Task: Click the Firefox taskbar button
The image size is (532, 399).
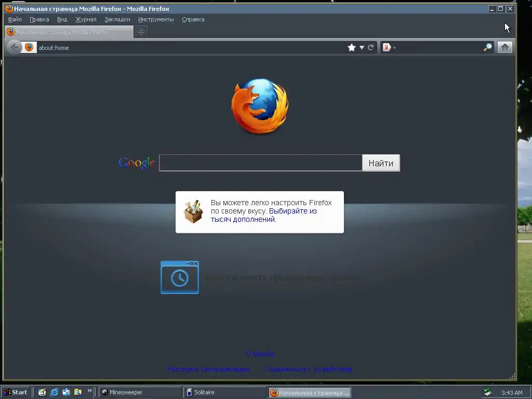Action: pos(310,393)
